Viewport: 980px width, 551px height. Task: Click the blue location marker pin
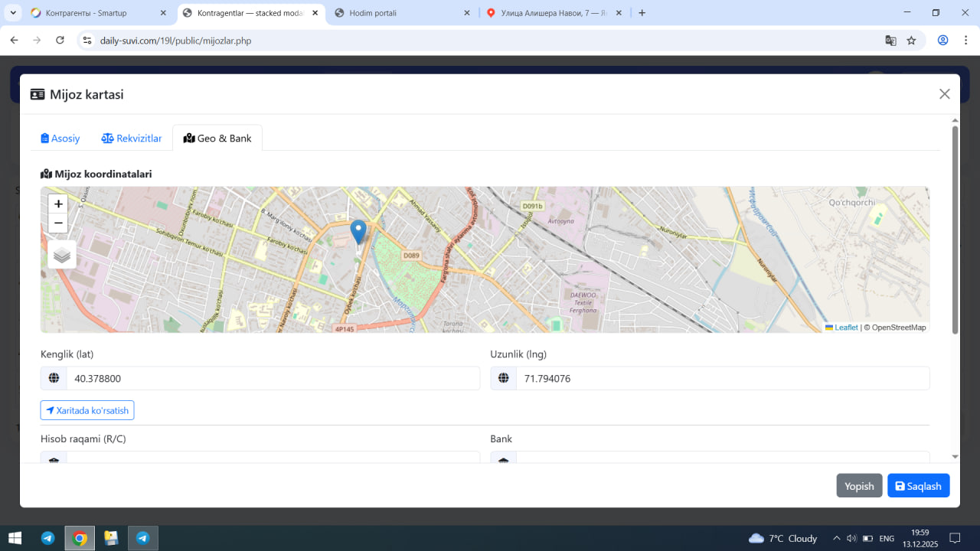coord(358,231)
